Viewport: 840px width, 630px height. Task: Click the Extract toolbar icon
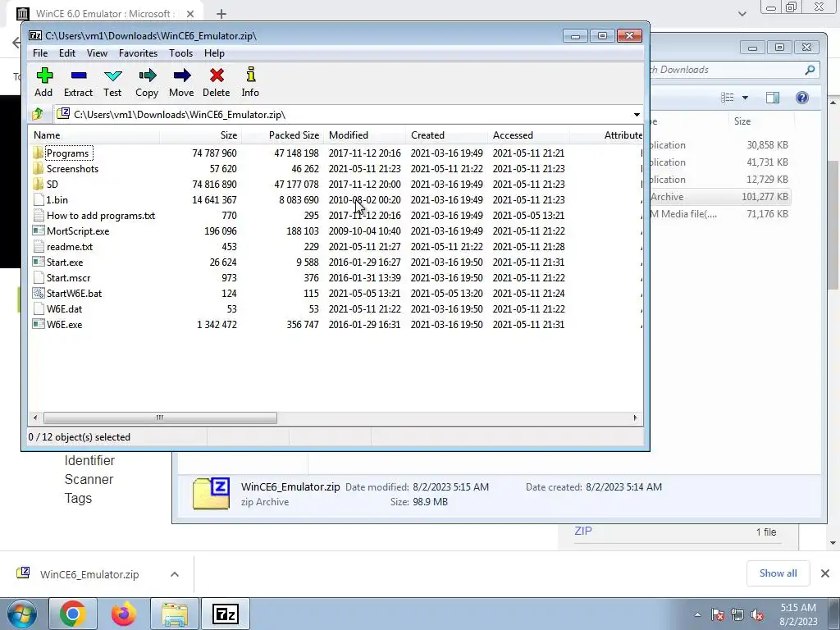click(79, 75)
